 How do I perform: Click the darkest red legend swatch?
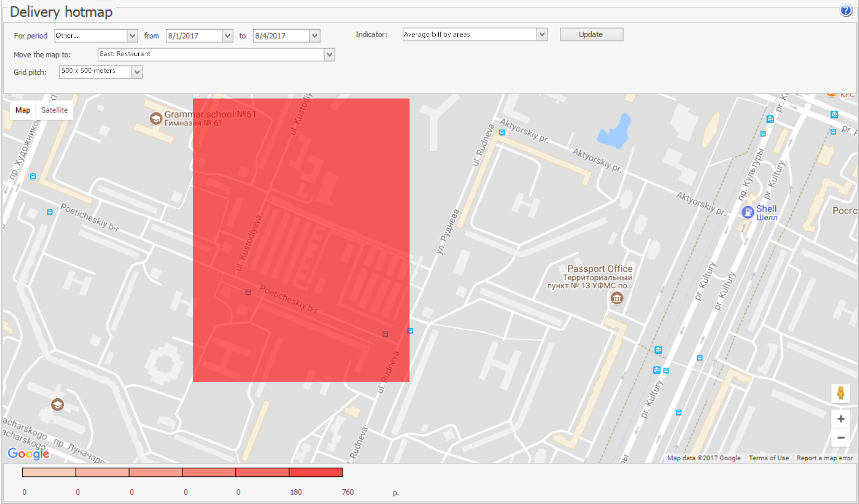point(316,473)
